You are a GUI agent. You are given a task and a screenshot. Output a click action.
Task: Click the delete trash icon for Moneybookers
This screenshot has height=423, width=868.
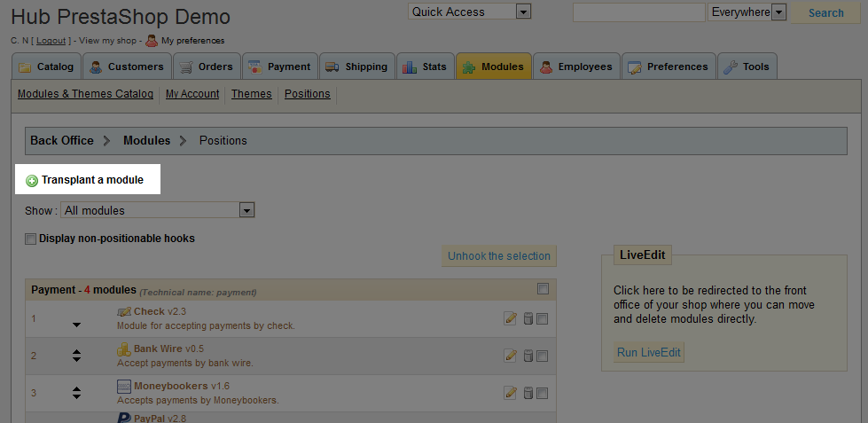(528, 393)
